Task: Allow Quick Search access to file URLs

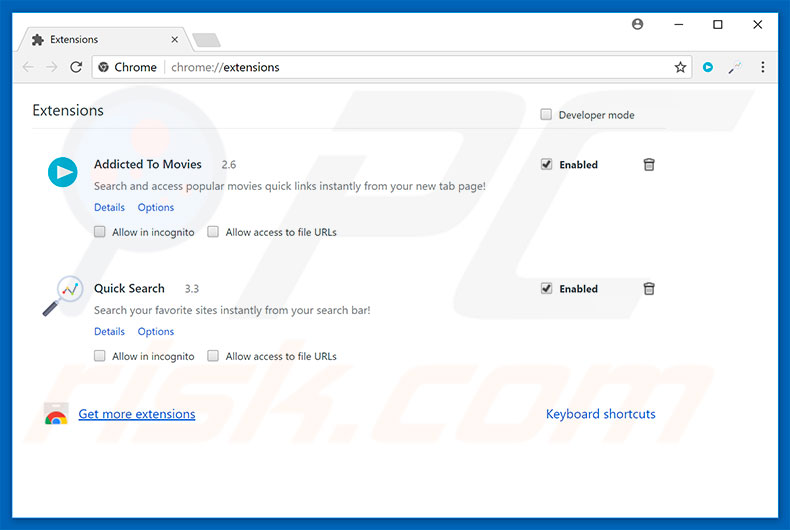Action: coord(213,356)
